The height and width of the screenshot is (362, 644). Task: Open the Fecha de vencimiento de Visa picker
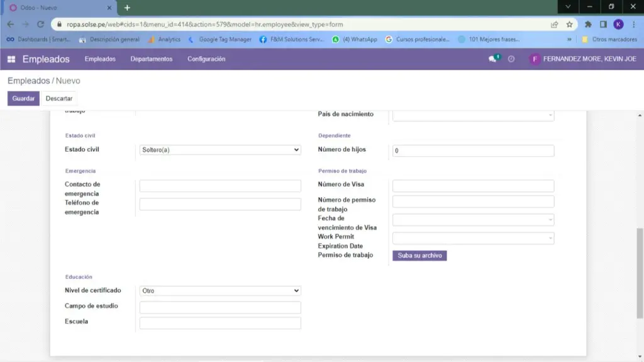pos(473,220)
